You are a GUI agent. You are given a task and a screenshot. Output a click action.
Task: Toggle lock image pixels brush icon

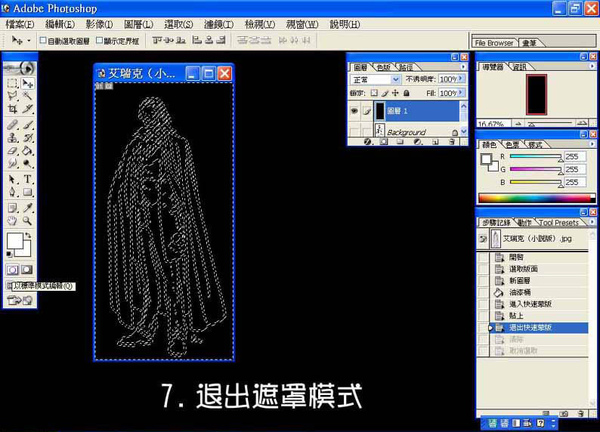(385, 93)
